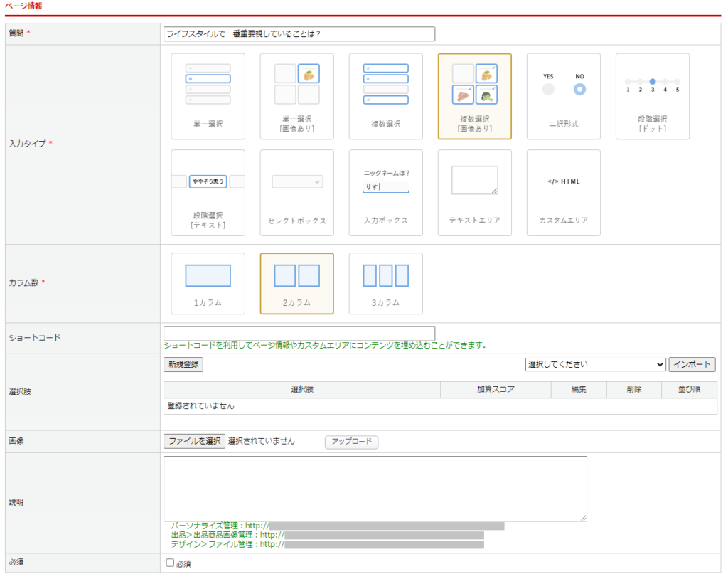Set layout to 2カラム
728x579 pixels.
click(x=296, y=283)
